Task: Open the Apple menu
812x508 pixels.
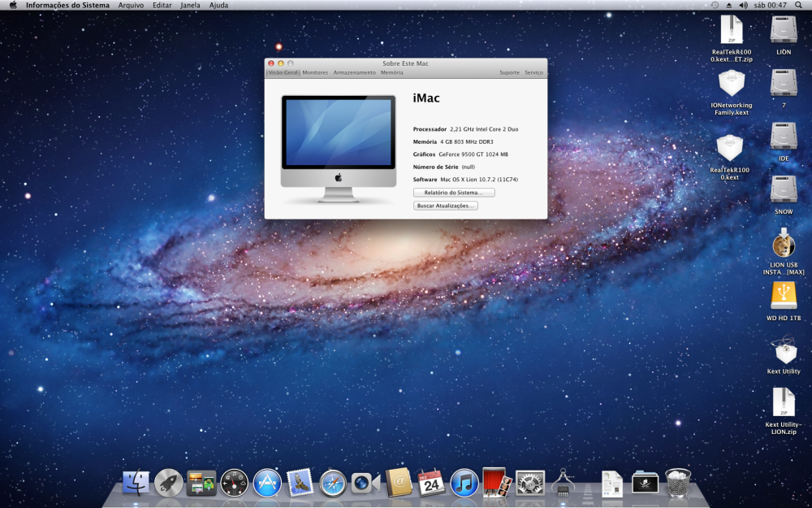Action: (13, 5)
